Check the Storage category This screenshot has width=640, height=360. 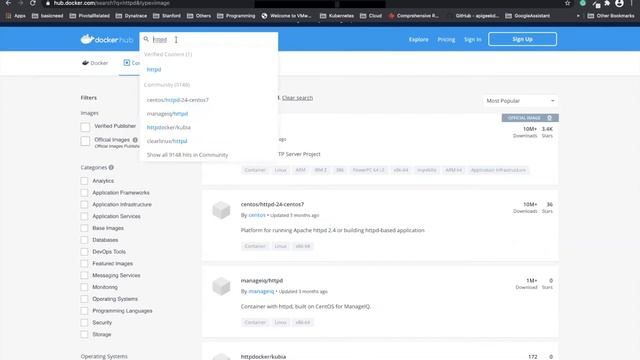coord(84,334)
